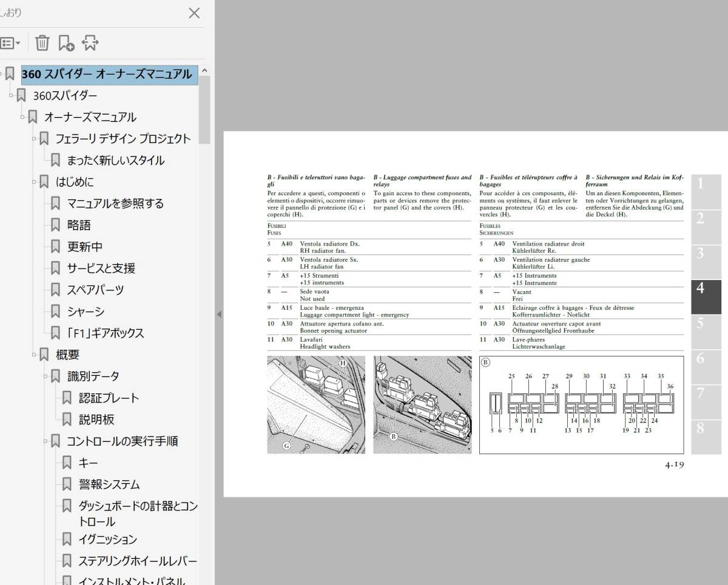This screenshot has width=728, height=585.
Task: Go to 認証プレート bookmark
Action: (109, 398)
